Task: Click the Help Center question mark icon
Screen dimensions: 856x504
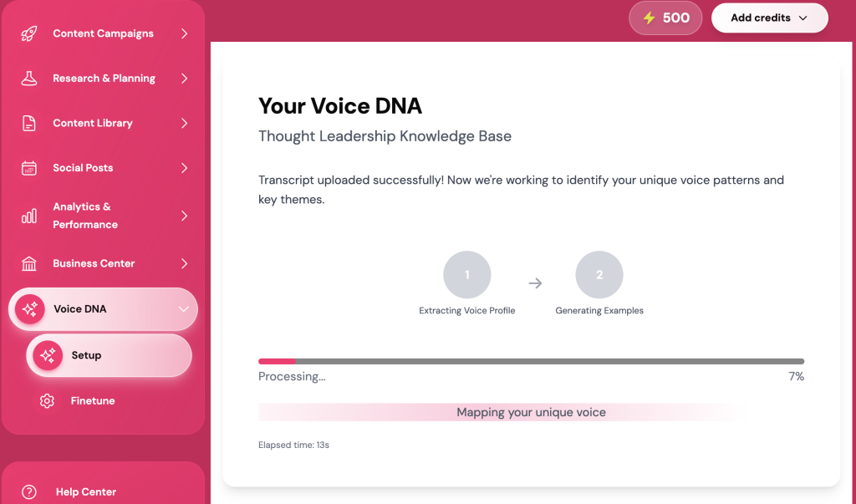Action: point(29,492)
